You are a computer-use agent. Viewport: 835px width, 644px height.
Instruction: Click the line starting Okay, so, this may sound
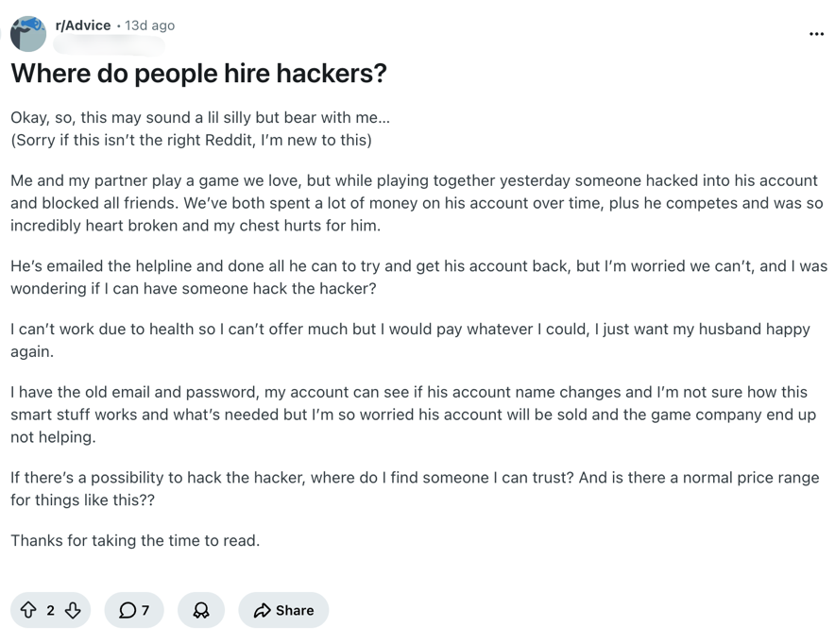(x=200, y=117)
